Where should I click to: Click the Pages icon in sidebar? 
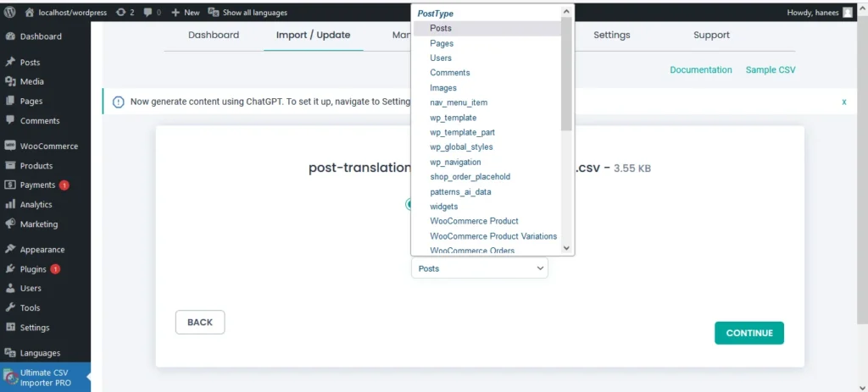(10, 102)
